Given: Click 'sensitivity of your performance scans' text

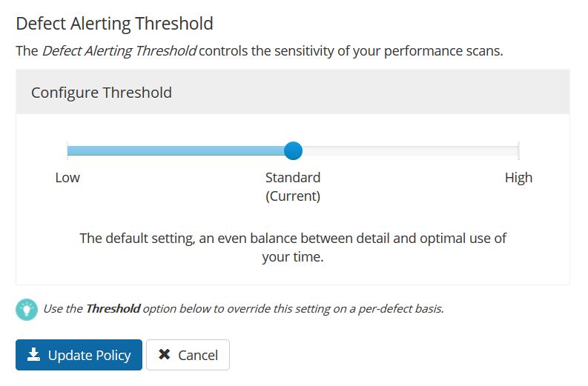Looking at the screenshot, I should pos(389,51).
